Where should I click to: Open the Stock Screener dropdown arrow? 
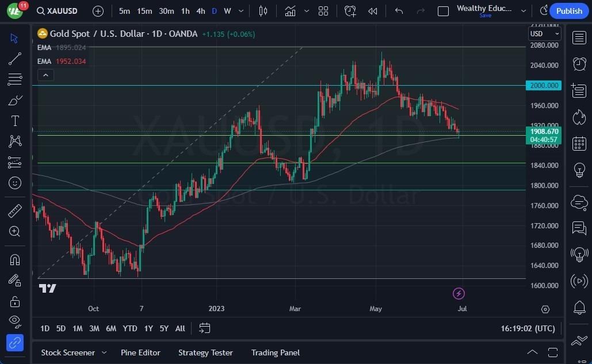tap(104, 352)
